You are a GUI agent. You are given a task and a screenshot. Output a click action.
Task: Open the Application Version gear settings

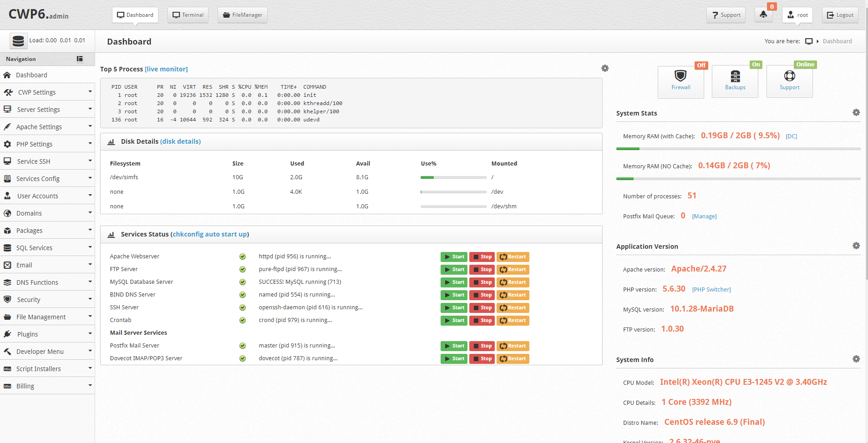856,246
